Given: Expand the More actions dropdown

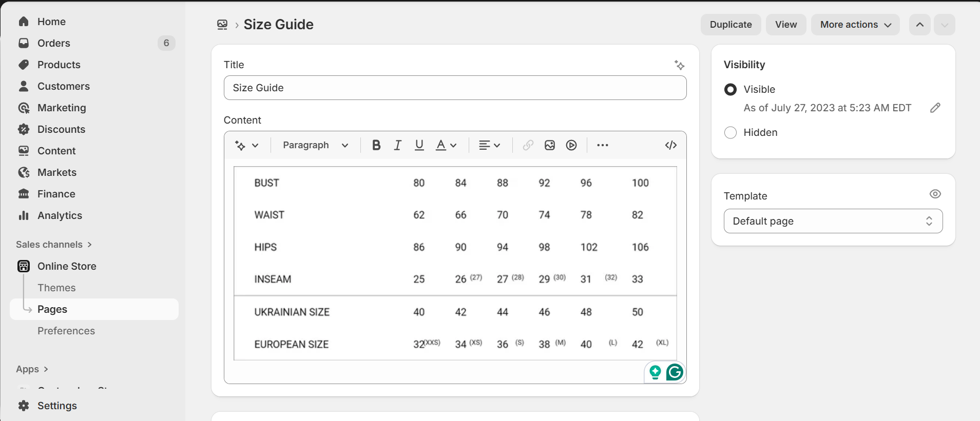Looking at the screenshot, I should [855, 25].
